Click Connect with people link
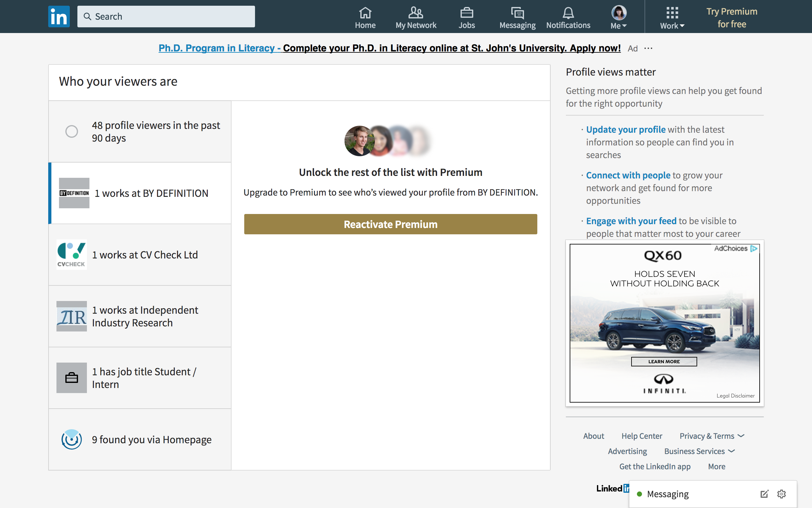The image size is (812, 508). (x=628, y=175)
